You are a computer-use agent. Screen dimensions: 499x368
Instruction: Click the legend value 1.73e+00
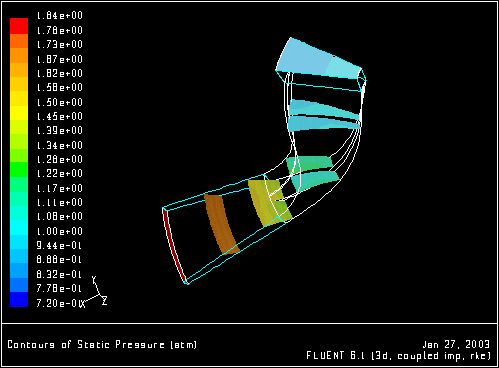(60, 44)
